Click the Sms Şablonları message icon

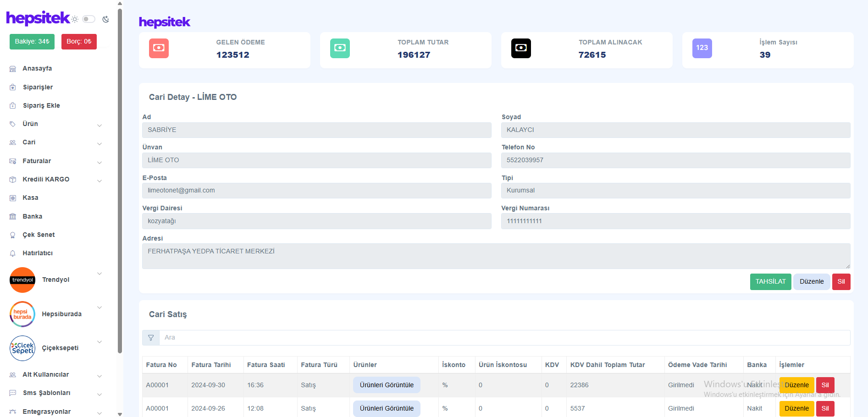pos(13,393)
